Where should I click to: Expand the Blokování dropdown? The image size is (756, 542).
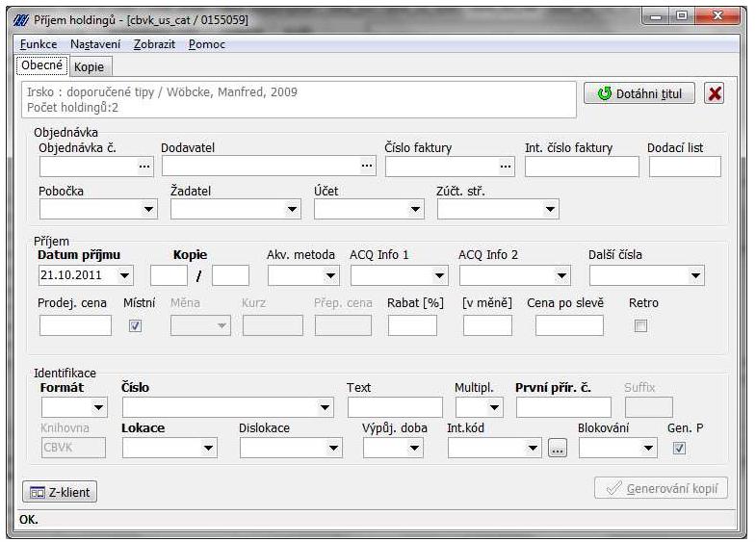[x=648, y=449]
